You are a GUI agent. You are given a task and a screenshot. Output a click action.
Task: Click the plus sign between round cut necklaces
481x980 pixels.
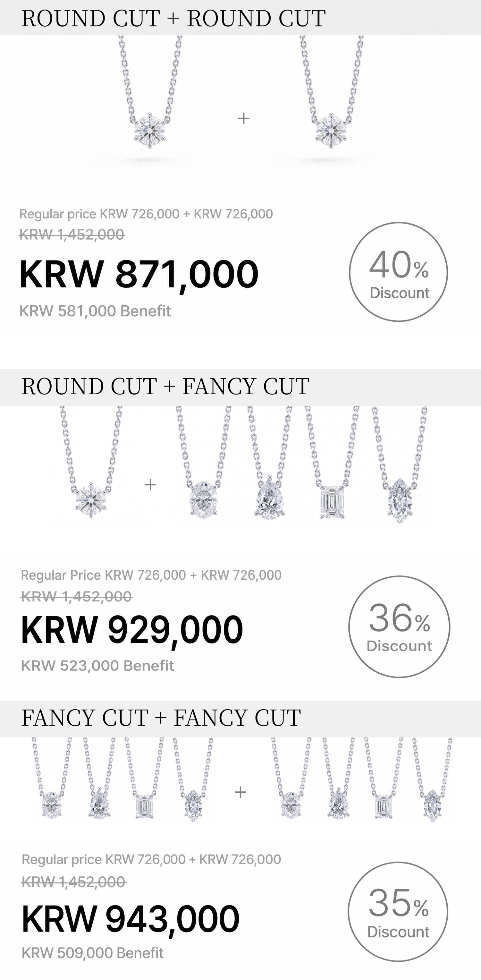[243, 118]
